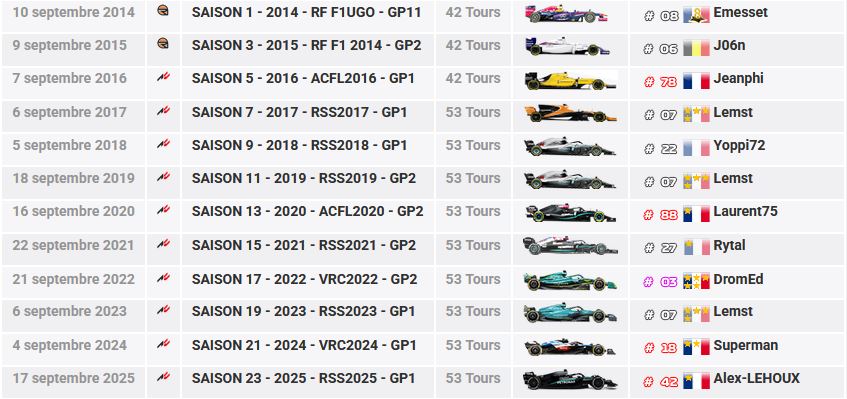The width and height of the screenshot is (847, 399).
Task: Click the yellow Renault car image
Action: click(x=570, y=80)
